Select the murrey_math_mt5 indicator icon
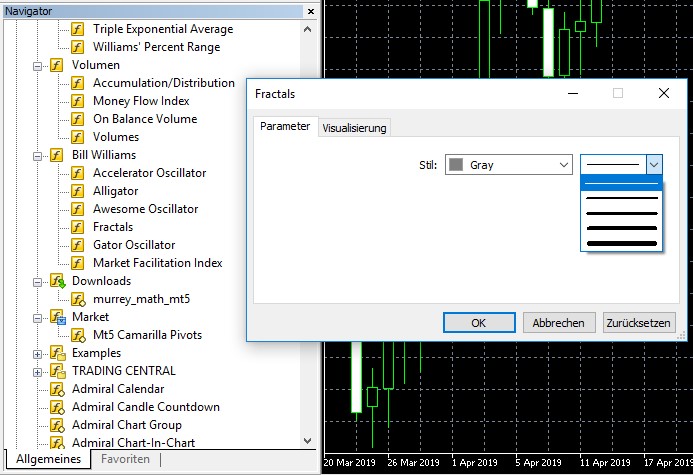The image size is (693, 475). click(x=79, y=299)
